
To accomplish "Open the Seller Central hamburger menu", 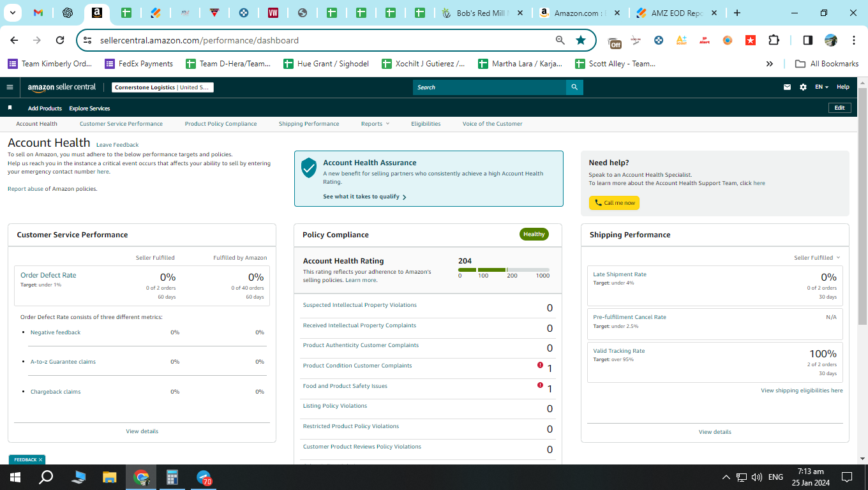I will [x=10, y=87].
